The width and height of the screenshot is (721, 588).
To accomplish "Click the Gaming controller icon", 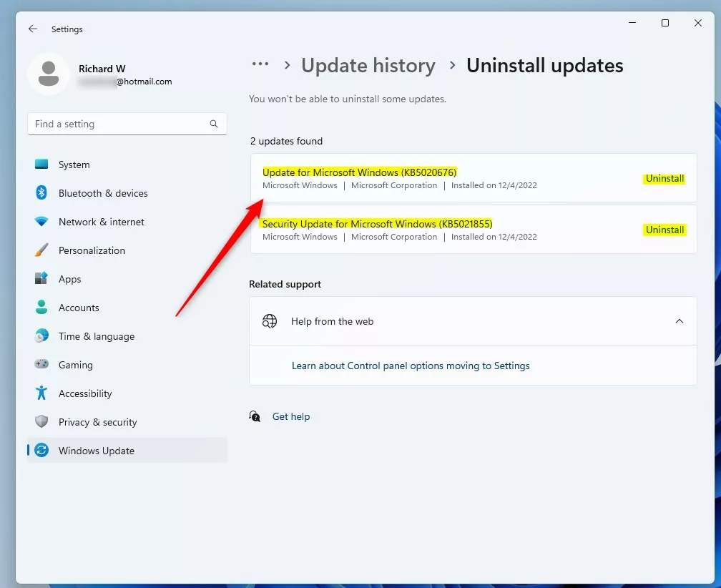I will click(41, 364).
